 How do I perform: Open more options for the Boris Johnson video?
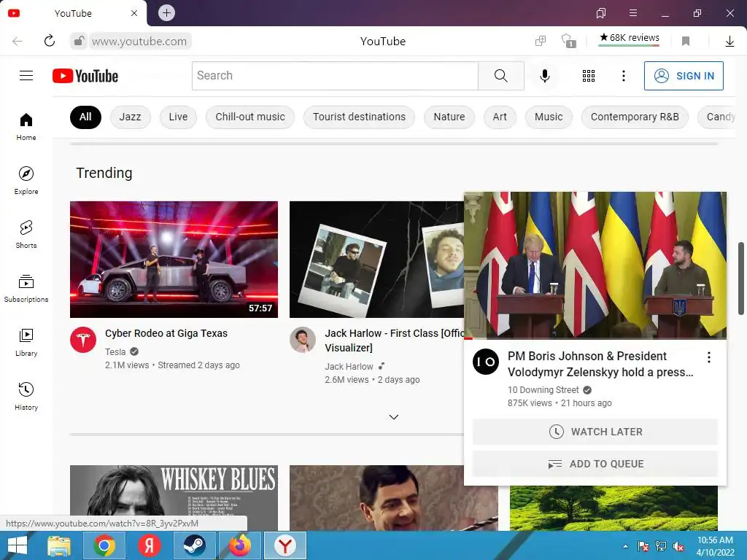pos(709,357)
